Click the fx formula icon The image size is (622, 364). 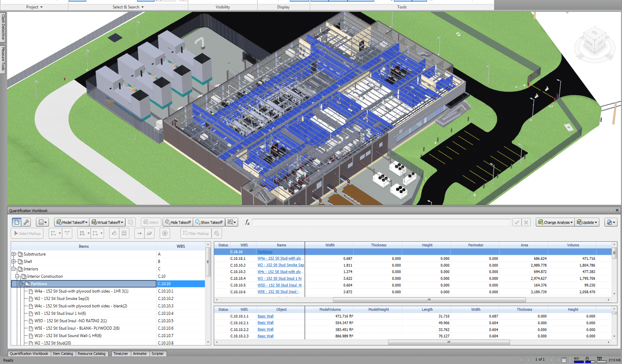(x=247, y=222)
